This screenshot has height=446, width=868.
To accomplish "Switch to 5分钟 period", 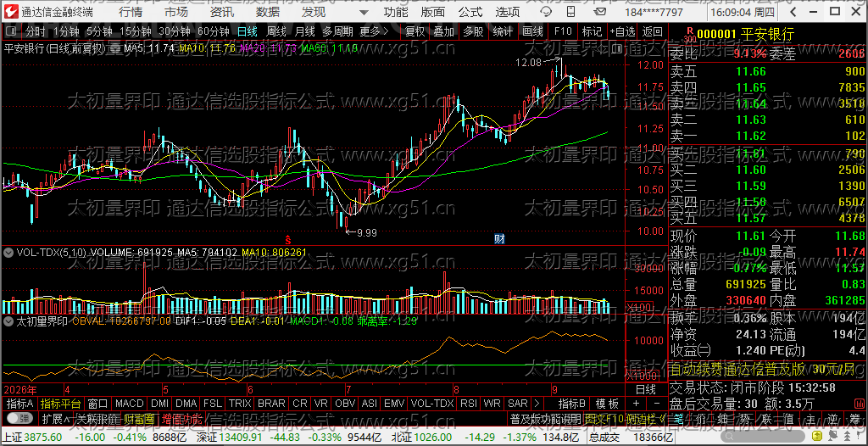I will coord(99,32).
